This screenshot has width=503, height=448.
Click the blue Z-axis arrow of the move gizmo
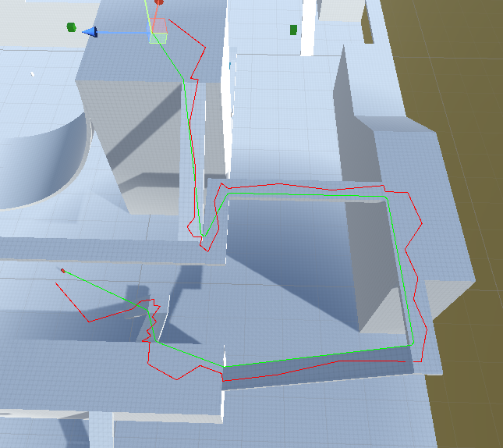(x=90, y=32)
